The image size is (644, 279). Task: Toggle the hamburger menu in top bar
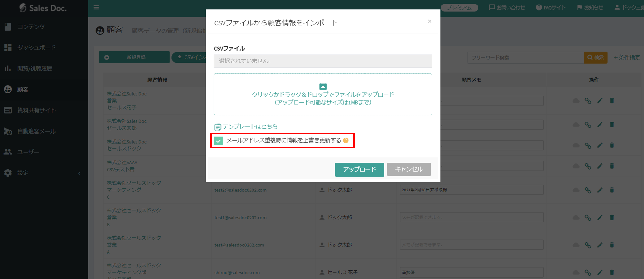click(x=96, y=7)
